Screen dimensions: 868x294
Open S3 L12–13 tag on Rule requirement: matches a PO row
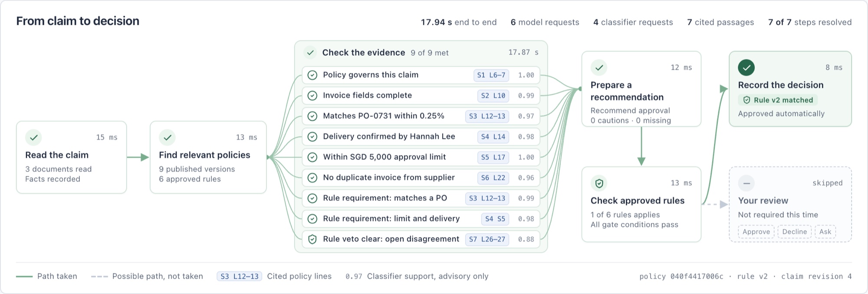[487, 198]
